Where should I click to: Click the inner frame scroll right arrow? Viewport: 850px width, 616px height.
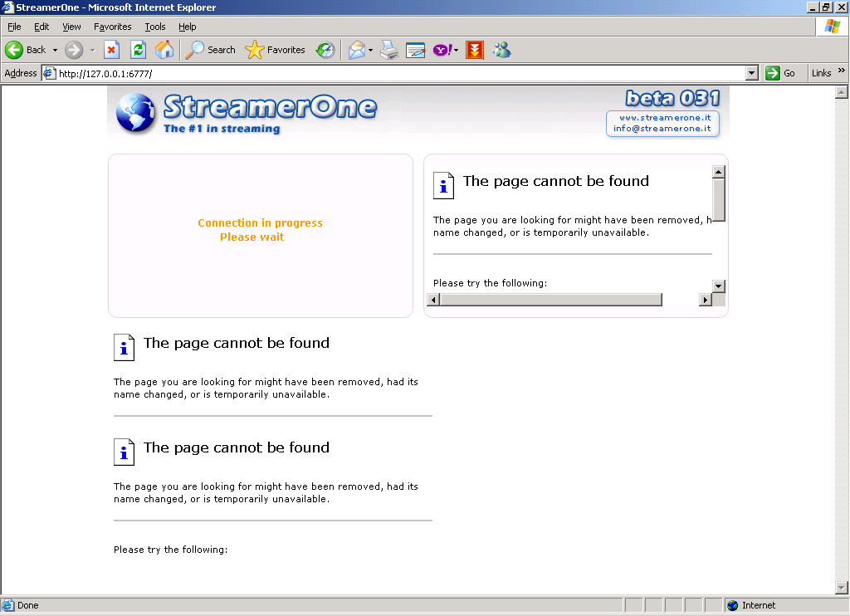pos(706,300)
